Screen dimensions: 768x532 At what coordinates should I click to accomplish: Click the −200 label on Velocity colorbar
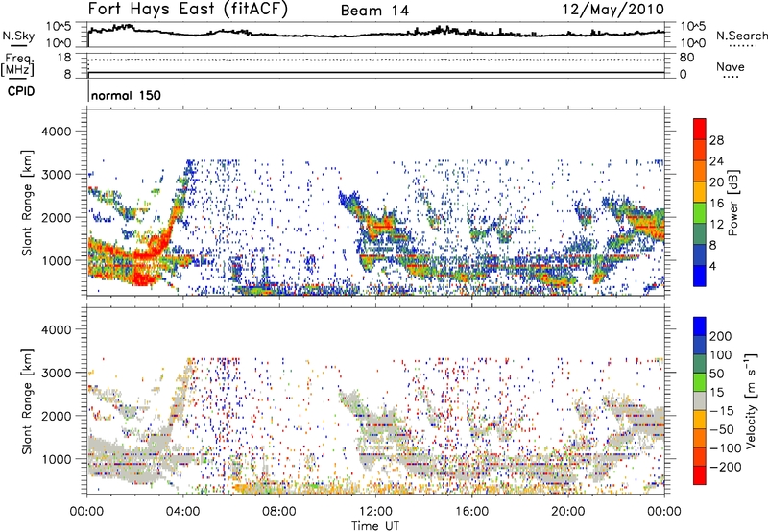pyautogui.click(x=726, y=467)
